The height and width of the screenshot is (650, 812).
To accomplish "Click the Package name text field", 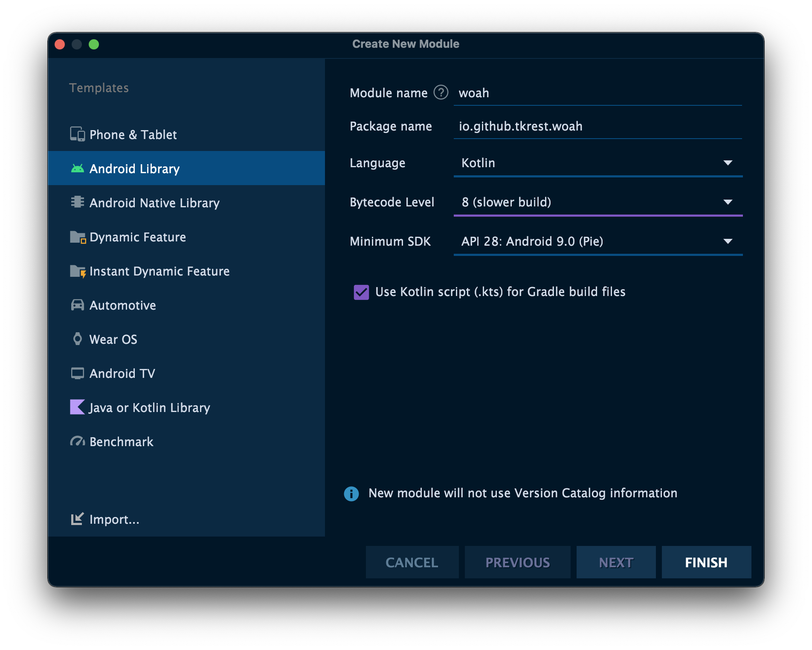I will point(597,126).
